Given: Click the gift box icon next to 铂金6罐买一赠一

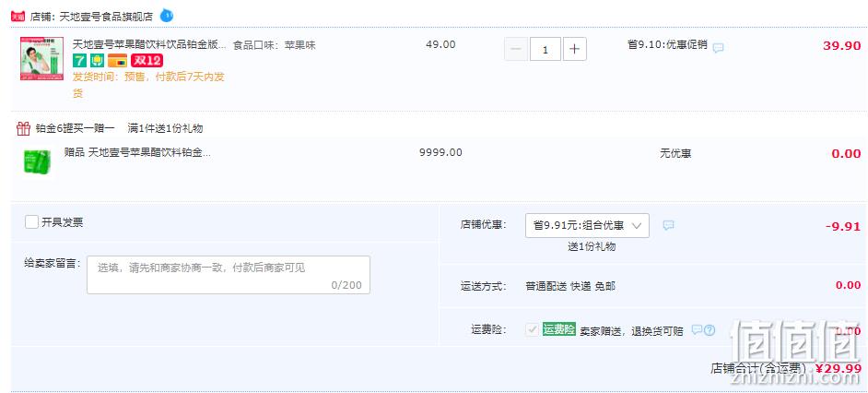Looking at the screenshot, I should point(23,128).
